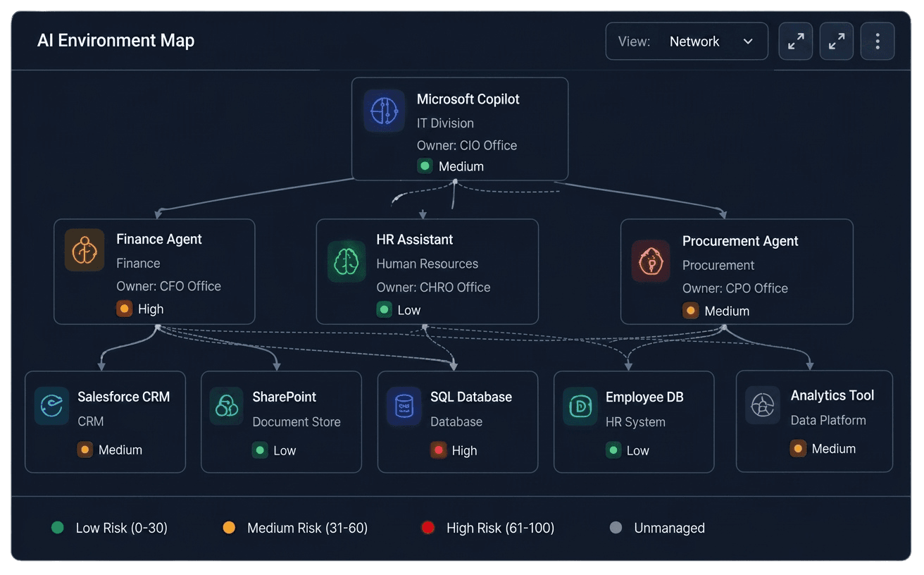
Task: Click the Finance Agent node icon
Action: pyautogui.click(x=85, y=250)
